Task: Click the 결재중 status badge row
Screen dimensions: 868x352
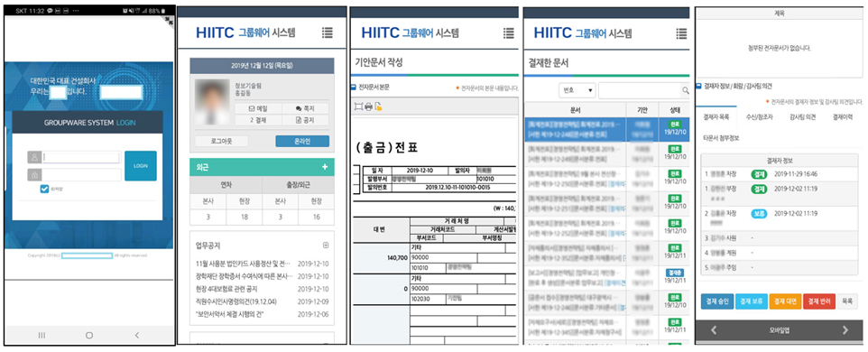Action: tap(606, 277)
